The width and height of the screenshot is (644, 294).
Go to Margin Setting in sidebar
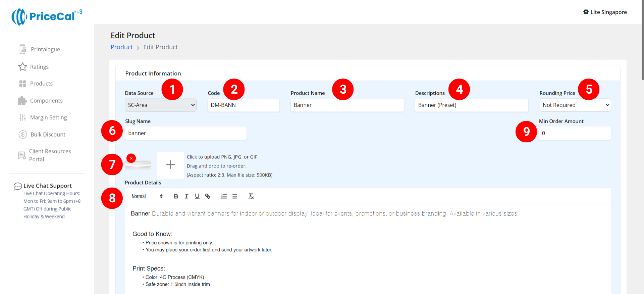(48, 117)
